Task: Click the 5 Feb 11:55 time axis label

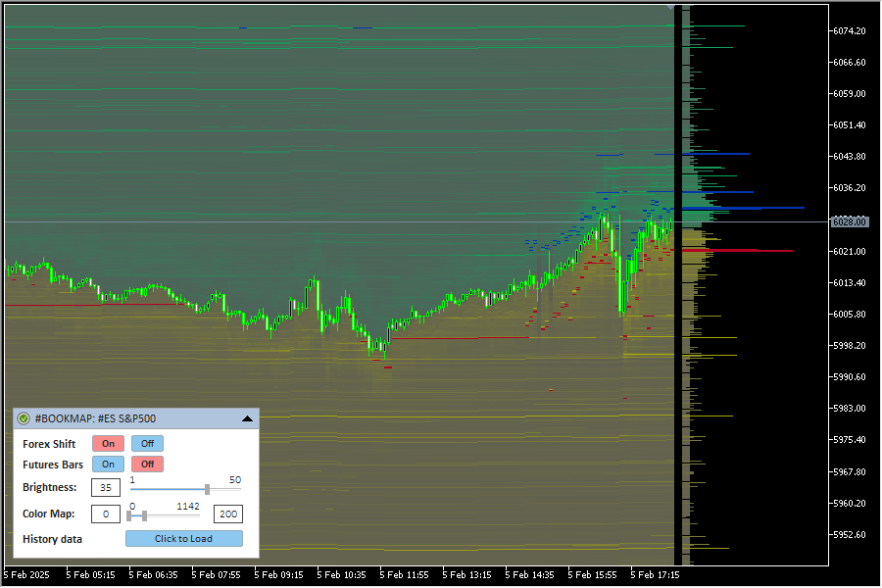Action: click(x=405, y=576)
